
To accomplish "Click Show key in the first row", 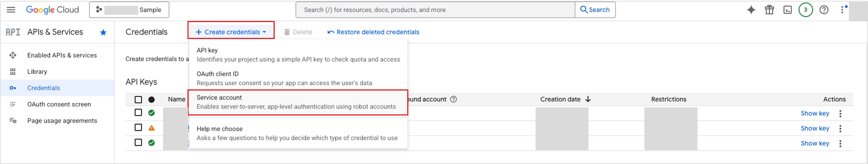I will pyautogui.click(x=815, y=114).
